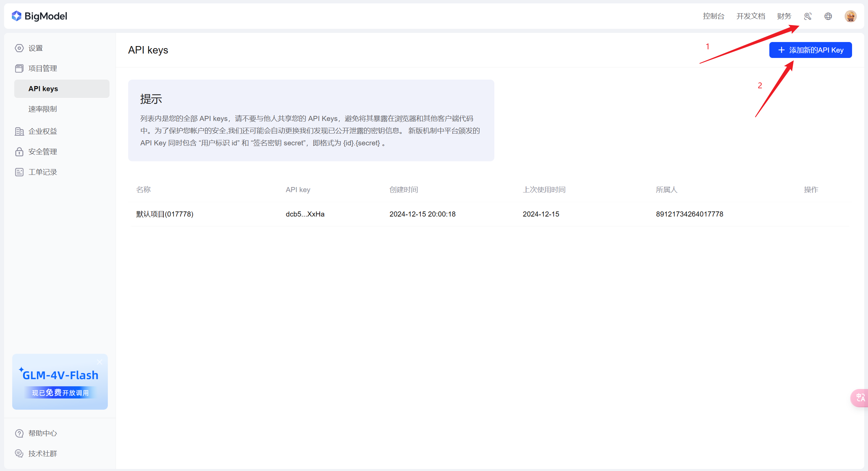The width and height of the screenshot is (868, 471).
Task: Open 财务 in top navigation
Action: click(784, 16)
